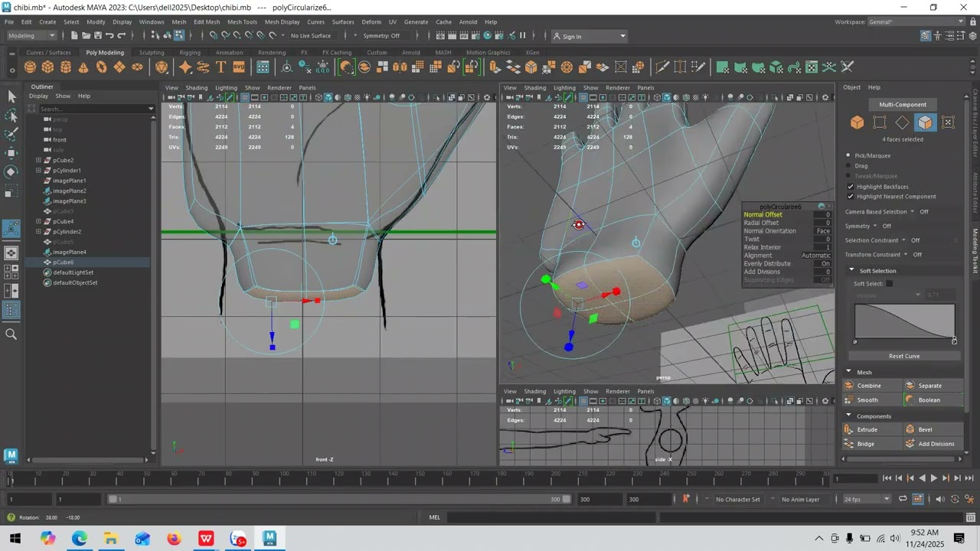Open Microsoft Edge from taskbar
The image size is (980, 551).
click(80, 539)
